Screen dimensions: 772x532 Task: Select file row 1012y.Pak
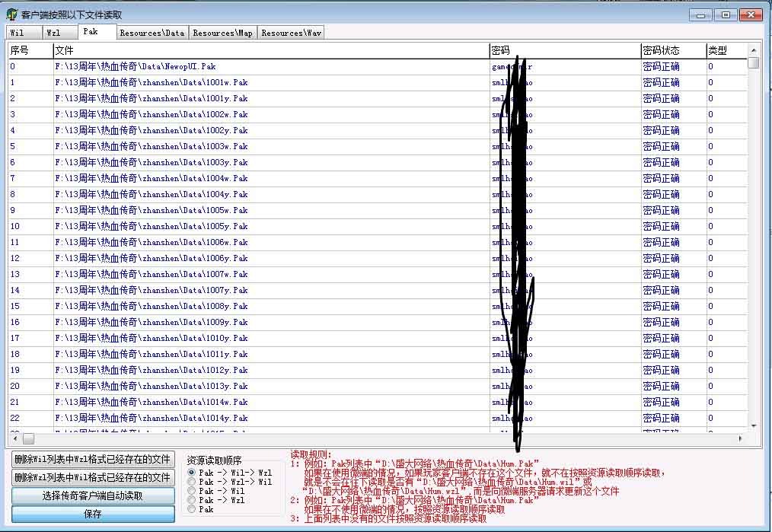click(x=378, y=371)
